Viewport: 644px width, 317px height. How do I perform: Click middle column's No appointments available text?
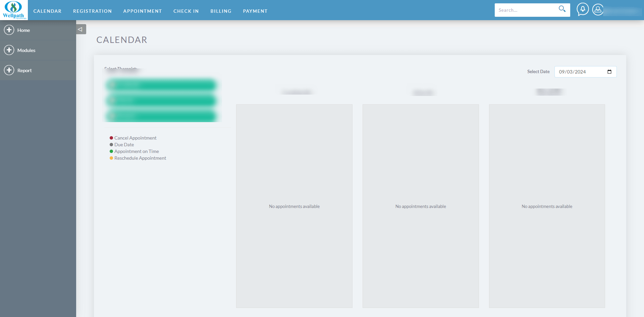pos(421,206)
